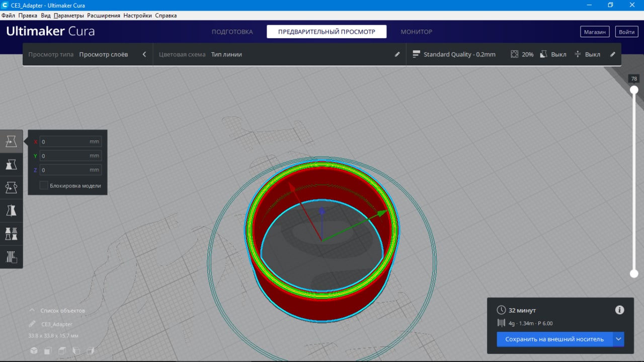Switch to МОНИТОР stage tab
Screen dimensions: 644x362
(x=416, y=32)
